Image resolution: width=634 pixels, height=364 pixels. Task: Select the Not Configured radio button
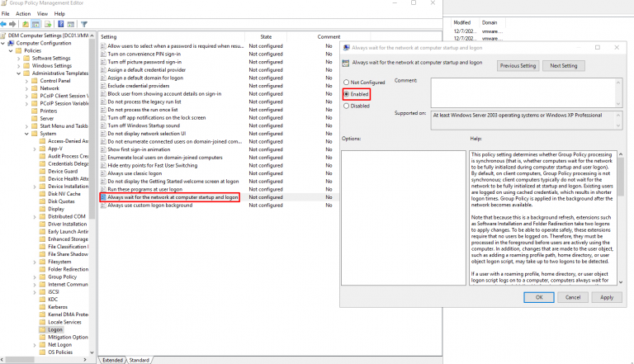point(346,83)
